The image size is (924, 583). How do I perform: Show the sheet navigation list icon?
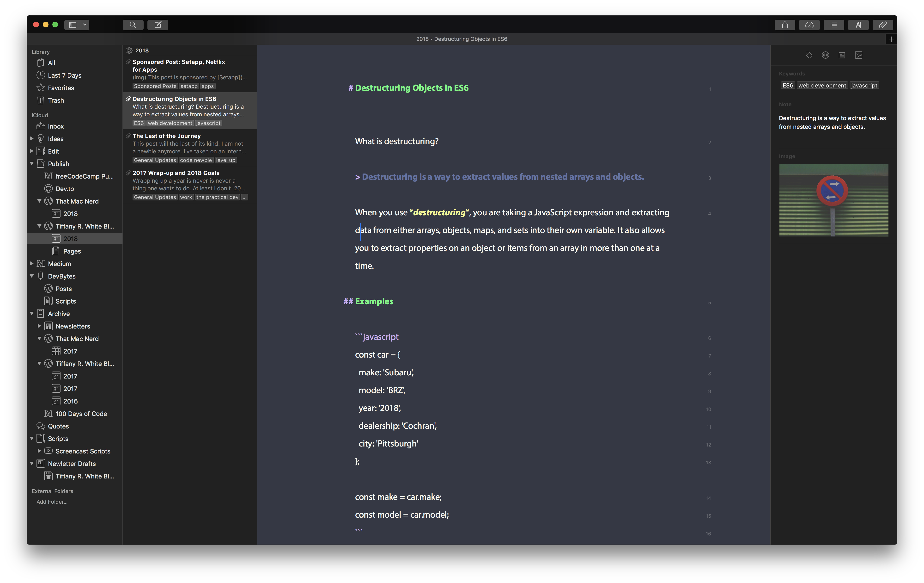(834, 25)
